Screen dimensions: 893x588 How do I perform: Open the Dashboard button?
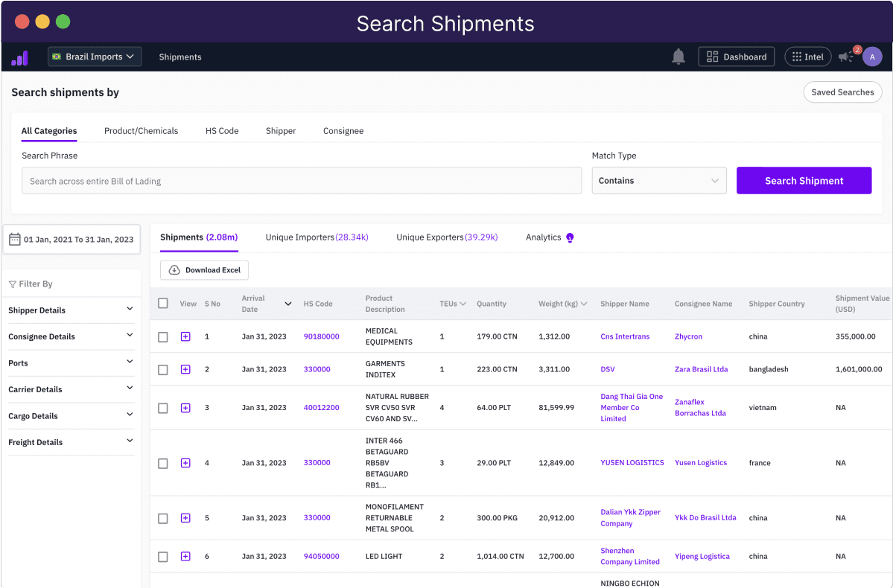pyautogui.click(x=737, y=57)
